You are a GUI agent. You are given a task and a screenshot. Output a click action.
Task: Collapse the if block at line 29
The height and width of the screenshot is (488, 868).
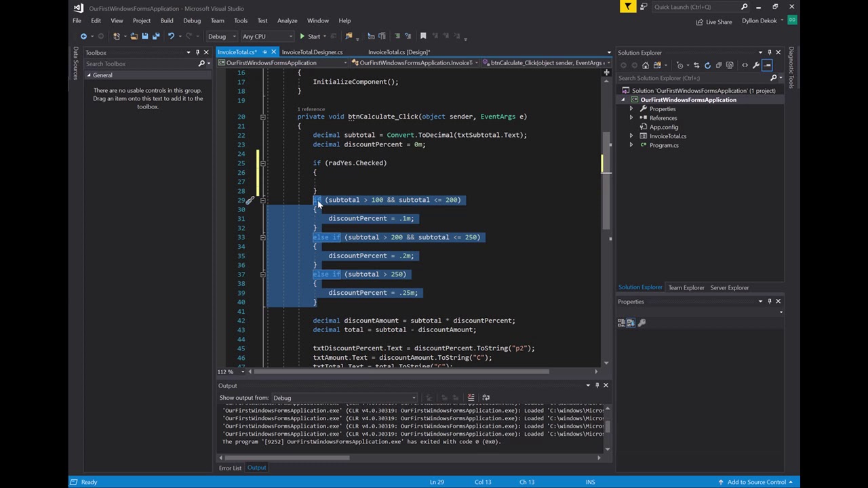click(x=262, y=200)
